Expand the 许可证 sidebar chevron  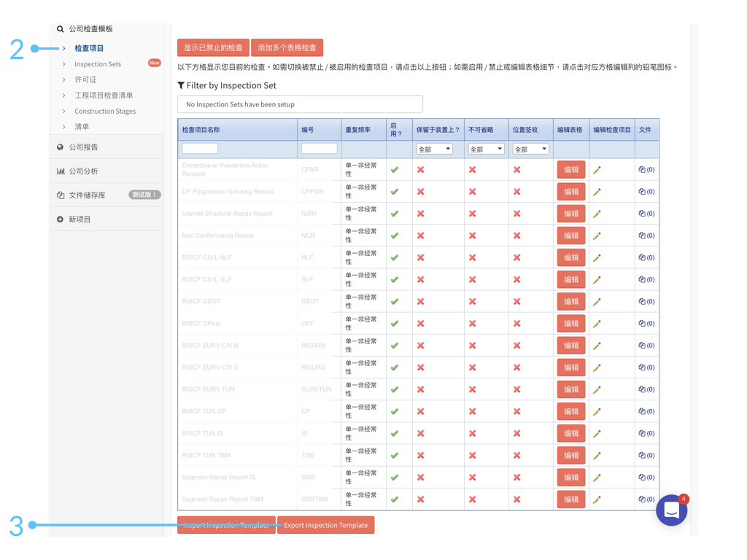click(64, 79)
